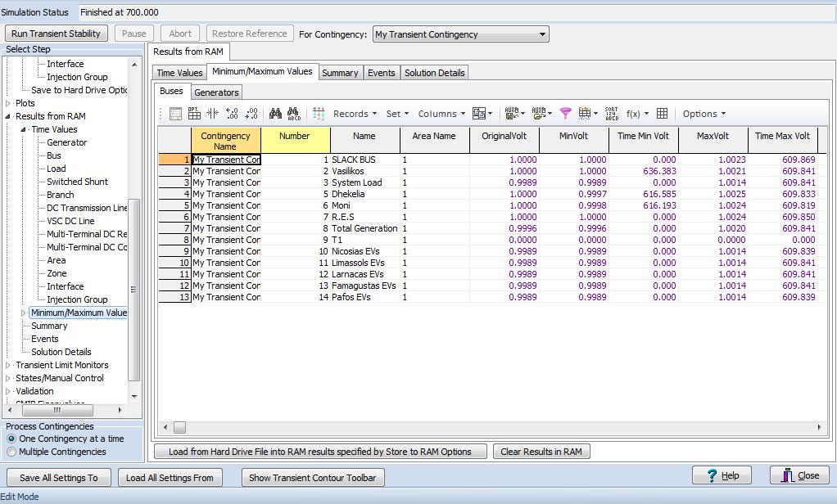Click the AUX load-from-file icon
The height and width of the screenshot is (504, 837).
tap(541, 114)
